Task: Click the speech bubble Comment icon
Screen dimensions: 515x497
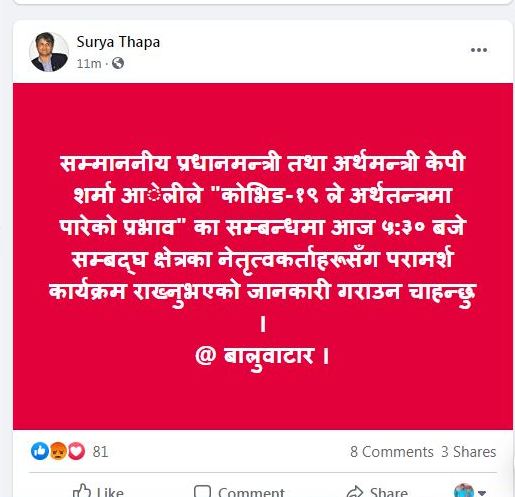Action: pyautogui.click(x=202, y=491)
